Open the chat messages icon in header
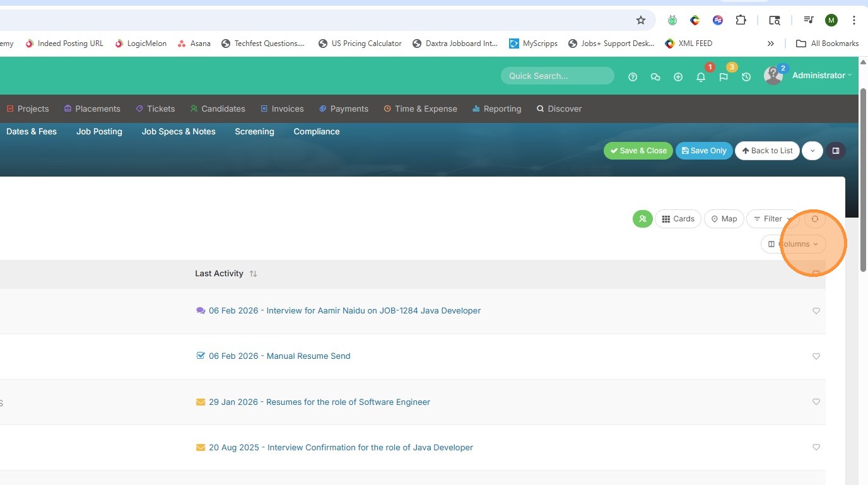Screen dimensions: 868x485 tap(655, 77)
